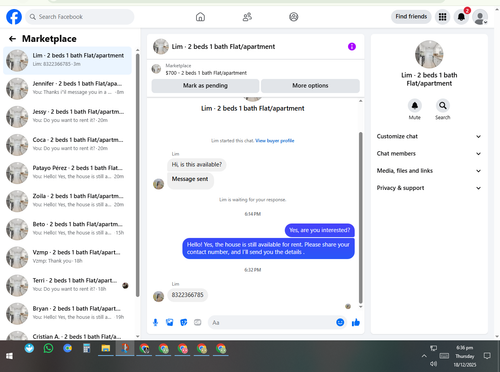Image resolution: width=500 pixels, height=372 pixels.
Task: Send a thumbs-up like
Action: point(356,322)
